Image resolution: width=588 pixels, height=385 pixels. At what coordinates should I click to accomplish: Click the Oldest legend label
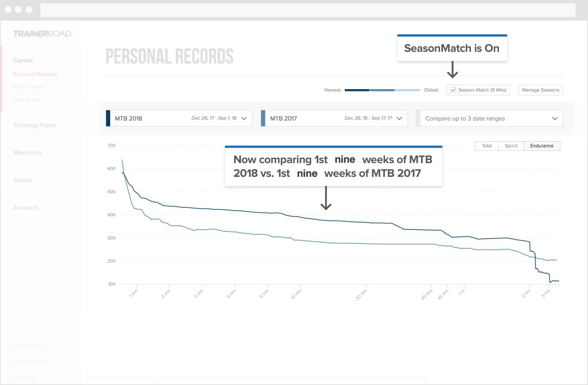pos(431,90)
